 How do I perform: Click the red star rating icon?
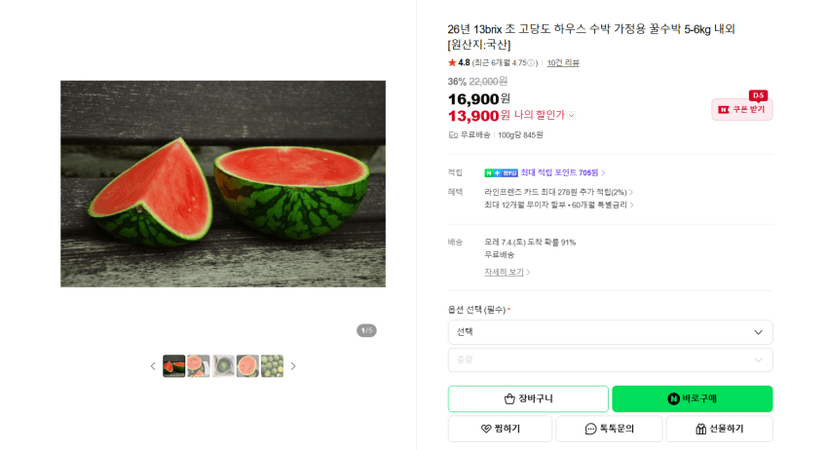point(452,62)
